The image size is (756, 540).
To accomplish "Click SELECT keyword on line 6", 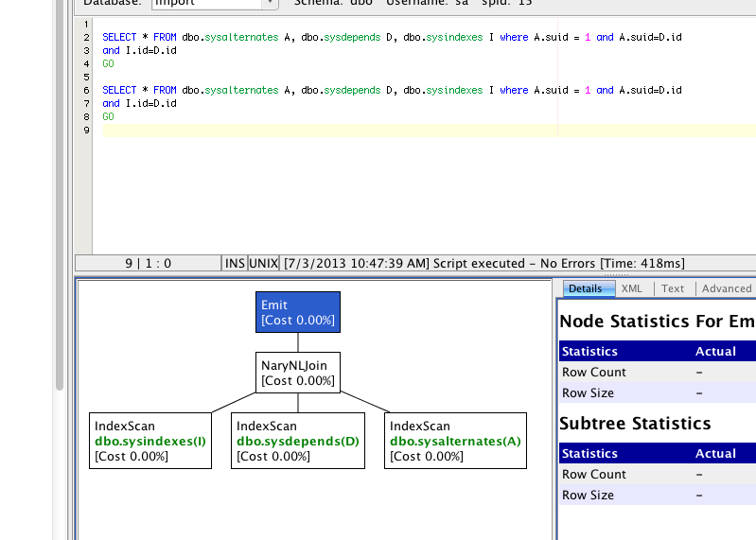I will click(x=119, y=90).
